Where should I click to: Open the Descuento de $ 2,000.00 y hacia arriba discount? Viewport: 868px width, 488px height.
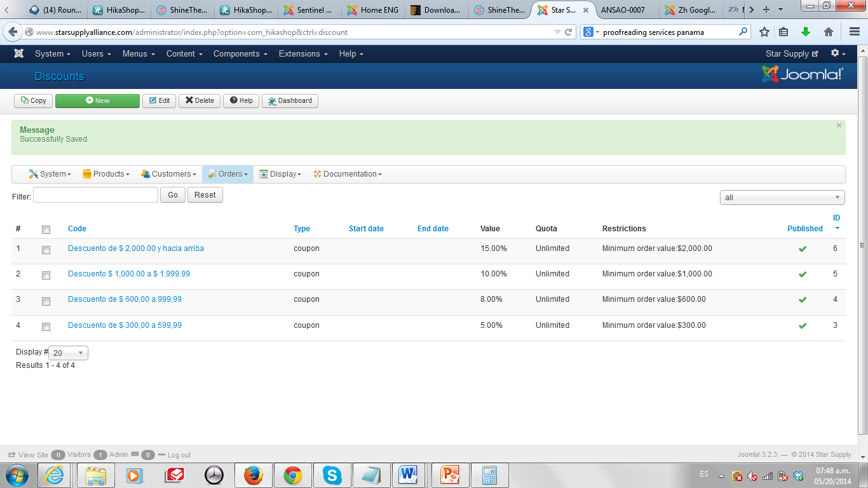[x=136, y=248]
